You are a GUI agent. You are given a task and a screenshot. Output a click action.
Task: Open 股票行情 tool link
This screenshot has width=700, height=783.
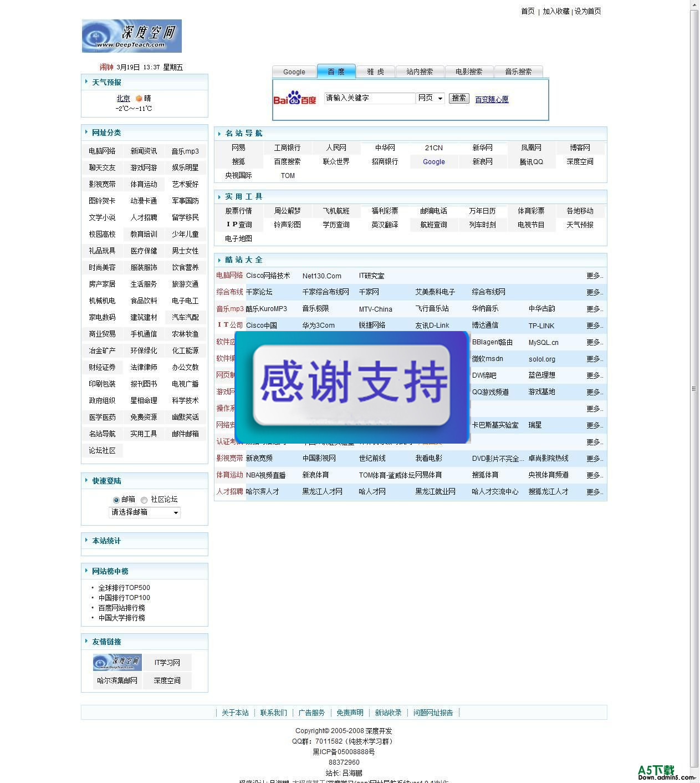(x=238, y=211)
